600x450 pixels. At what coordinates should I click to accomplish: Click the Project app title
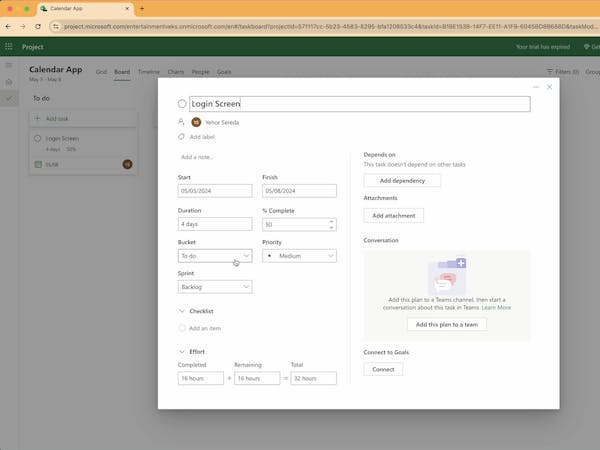point(33,47)
